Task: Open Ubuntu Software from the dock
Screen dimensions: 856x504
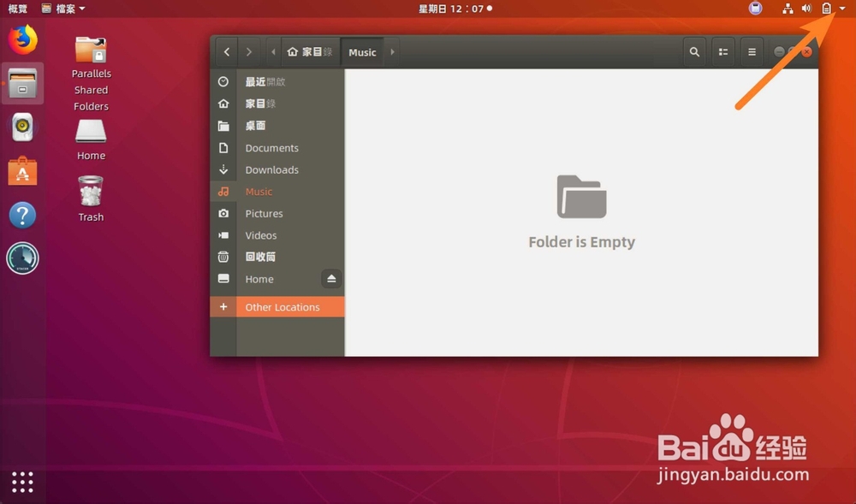Action: click(x=22, y=170)
